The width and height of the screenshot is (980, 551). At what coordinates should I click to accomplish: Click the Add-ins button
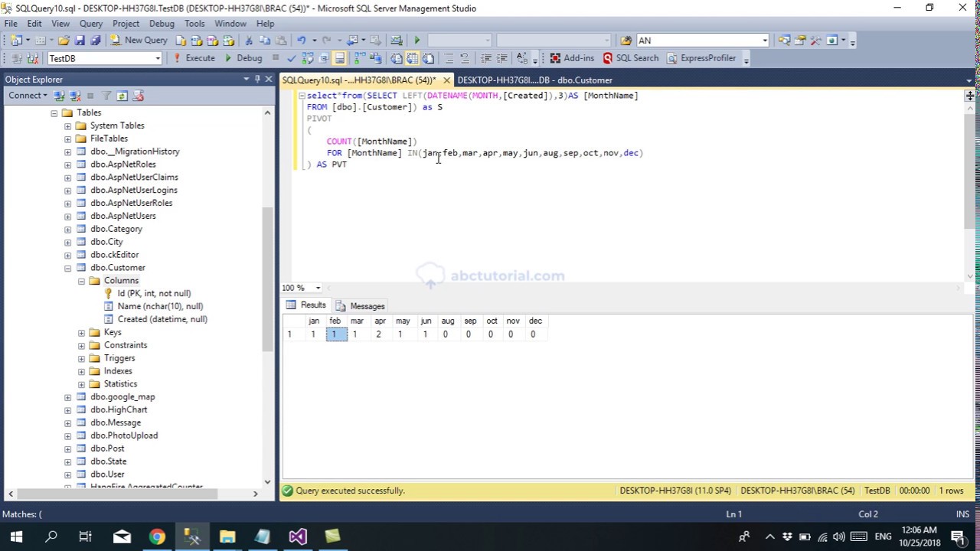pos(572,58)
